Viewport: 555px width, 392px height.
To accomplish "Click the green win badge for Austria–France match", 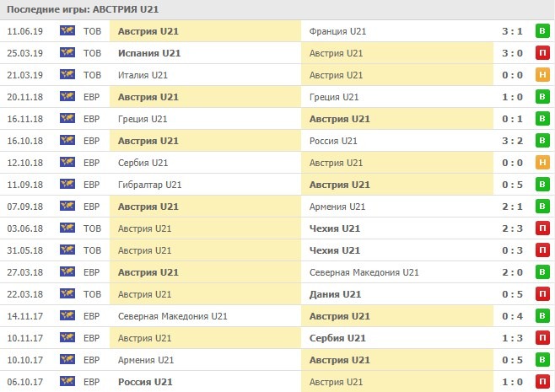I will click(x=542, y=31).
